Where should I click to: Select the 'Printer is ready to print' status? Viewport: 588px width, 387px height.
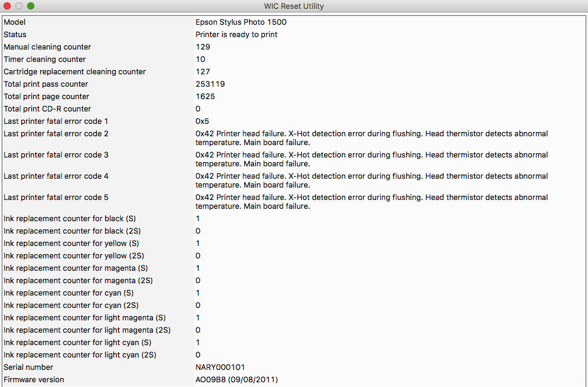tap(236, 34)
